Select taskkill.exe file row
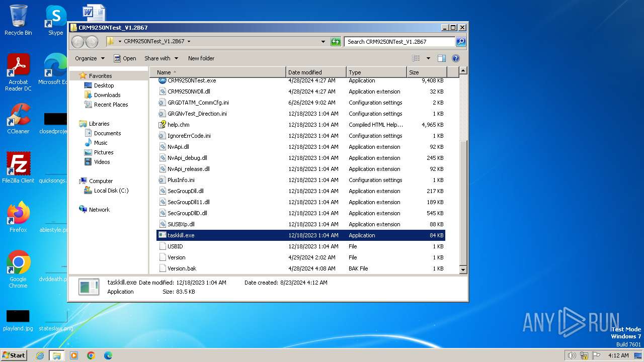The width and height of the screenshot is (644, 362). (301, 235)
